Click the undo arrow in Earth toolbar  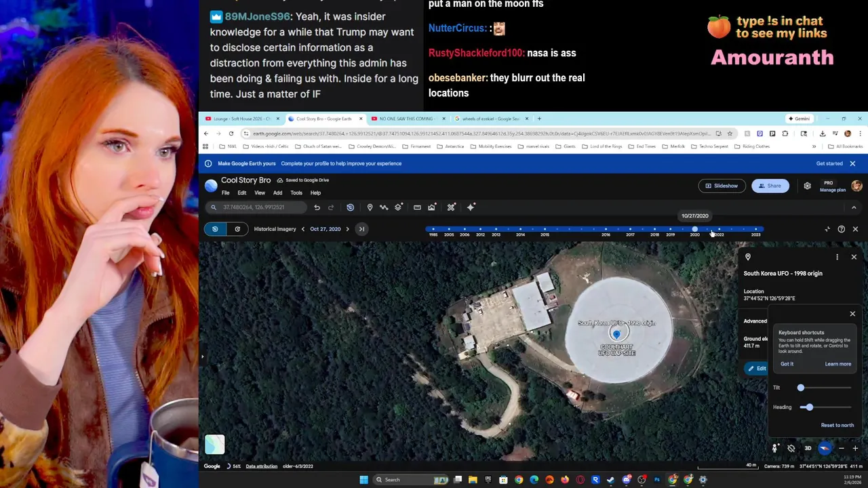point(317,207)
